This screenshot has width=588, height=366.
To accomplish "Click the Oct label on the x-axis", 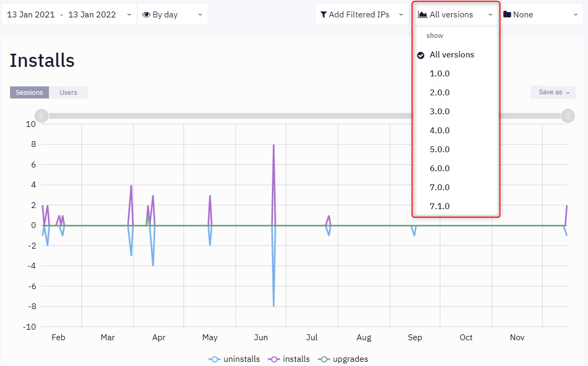I will (x=466, y=338).
